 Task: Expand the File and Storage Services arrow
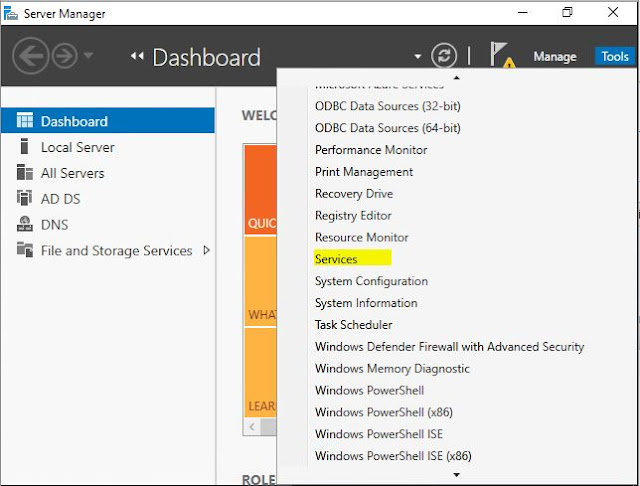(206, 250)
